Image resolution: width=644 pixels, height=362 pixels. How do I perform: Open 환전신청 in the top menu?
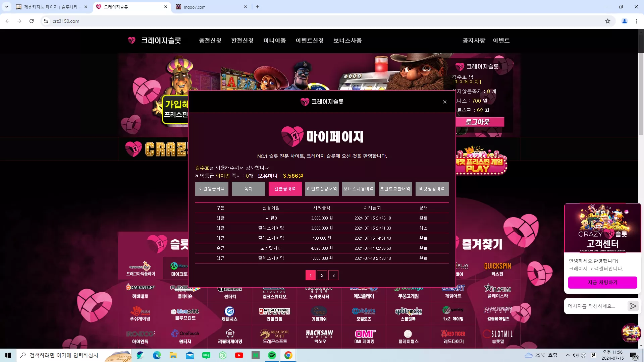pyautogui.click(x=243, y=41)
